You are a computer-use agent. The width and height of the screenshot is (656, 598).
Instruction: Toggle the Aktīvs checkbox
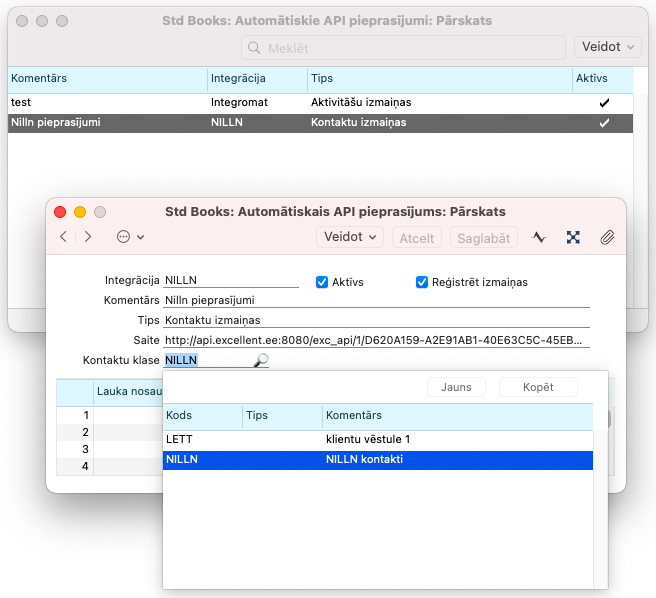click(322, 282)
